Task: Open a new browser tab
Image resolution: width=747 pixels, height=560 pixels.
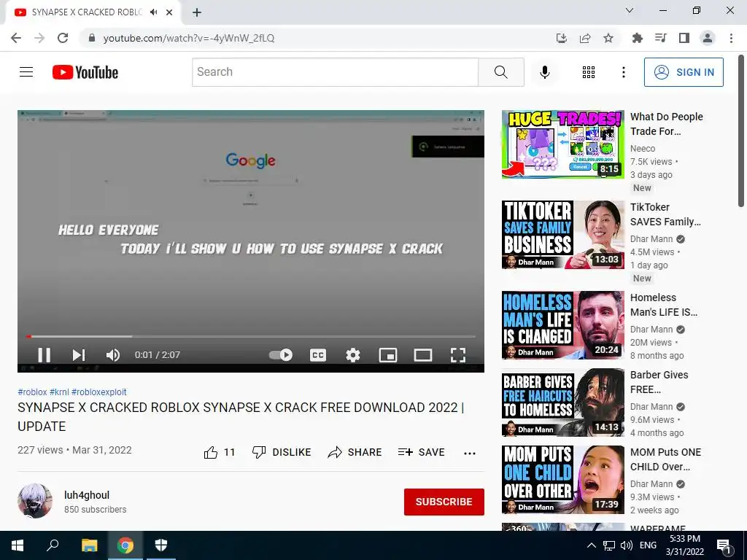Action: [197, 12]
